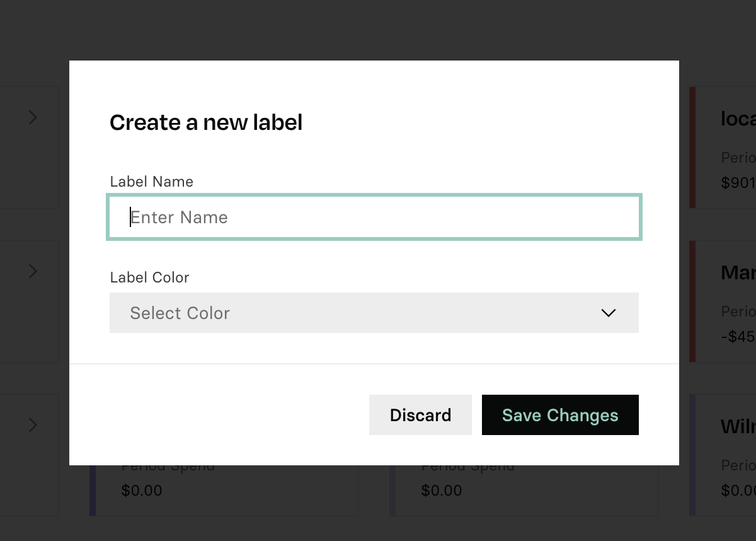
Task: Discard the new label
Action: (x=420, y=415)
